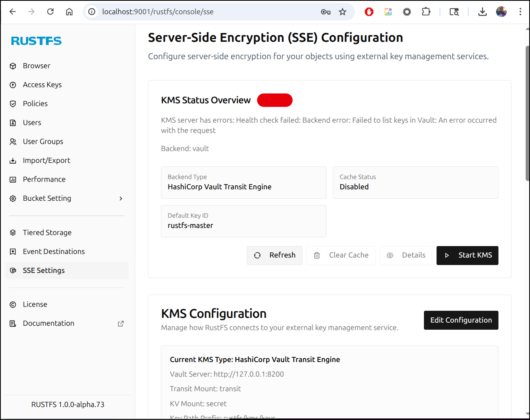
Task: Click the Import/Export download icon
Action: [13, 161]
